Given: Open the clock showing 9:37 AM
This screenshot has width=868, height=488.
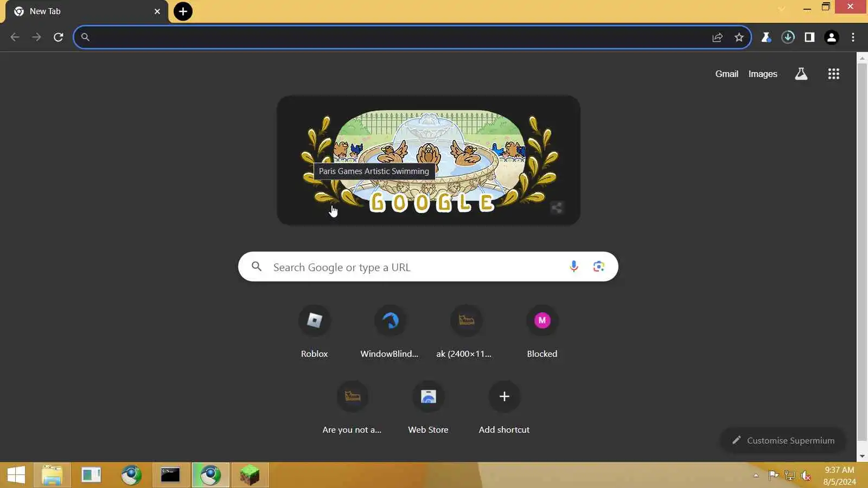Looking at the screenshot, I should point(839,476).
